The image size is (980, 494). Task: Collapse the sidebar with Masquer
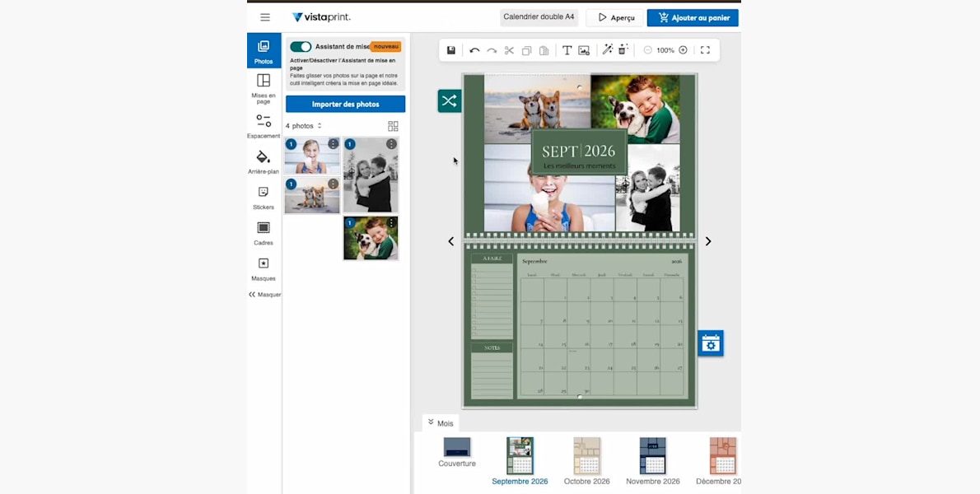coord(264,295)
